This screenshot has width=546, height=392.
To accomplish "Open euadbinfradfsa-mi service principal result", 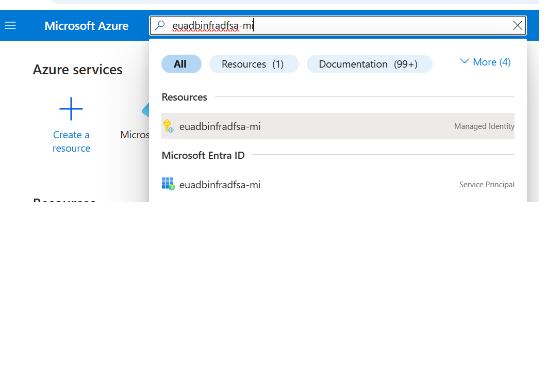I will [220, 184].
